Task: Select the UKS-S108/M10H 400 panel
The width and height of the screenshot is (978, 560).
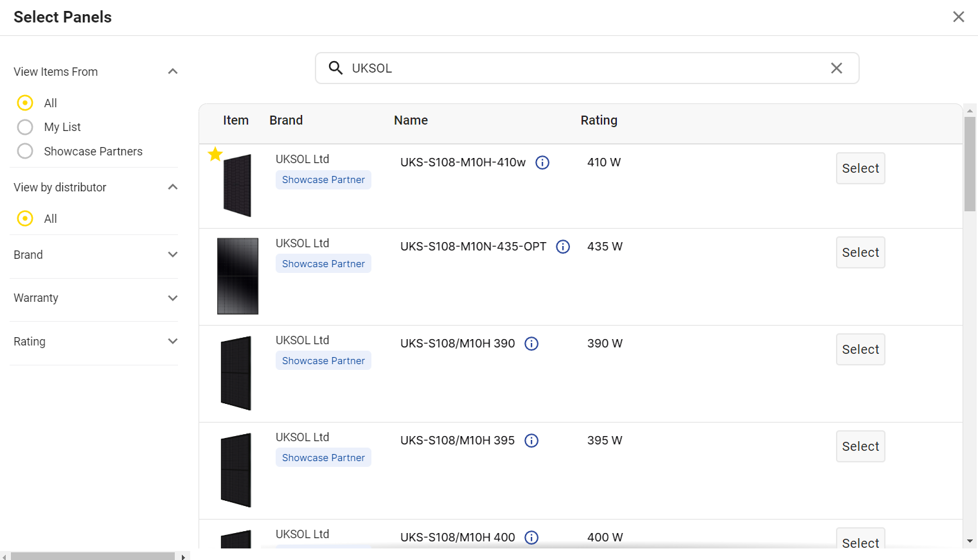Action: point(860,539)
